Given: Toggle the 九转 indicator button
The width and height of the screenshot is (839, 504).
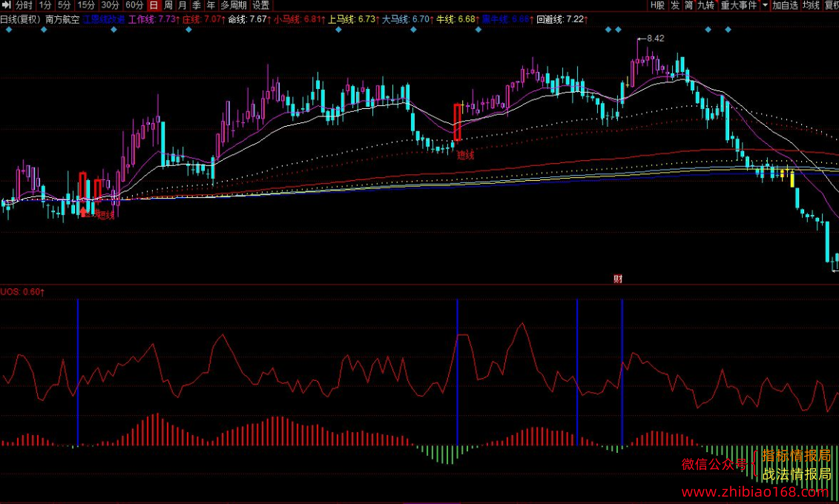Looking at the screenshot, I should tap(706, 4).
